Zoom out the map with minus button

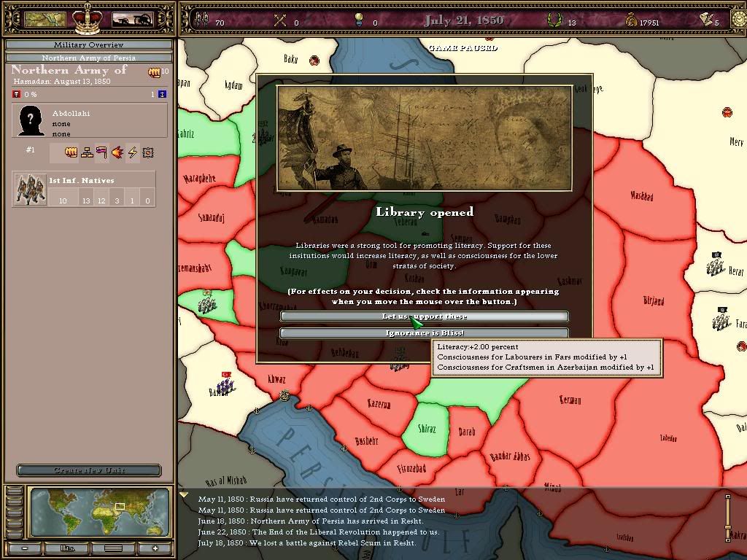pos(24,548)
